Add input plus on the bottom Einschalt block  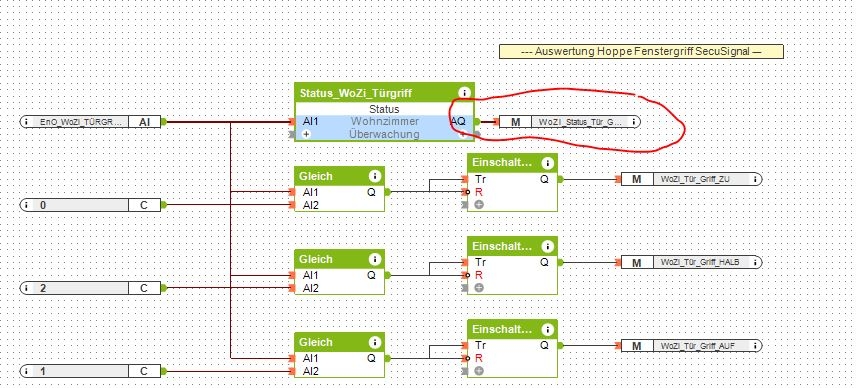click(479, 371)
